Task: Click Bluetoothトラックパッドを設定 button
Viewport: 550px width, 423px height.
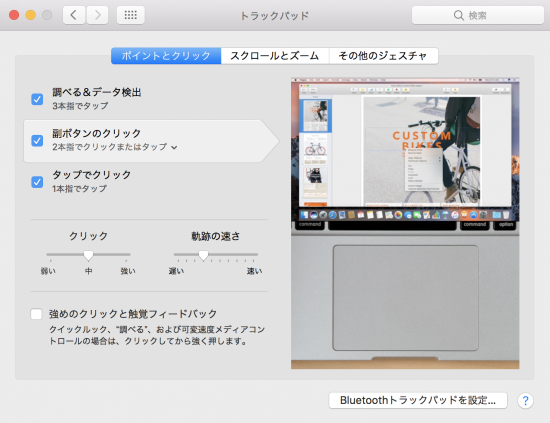Action: point(418,401)
